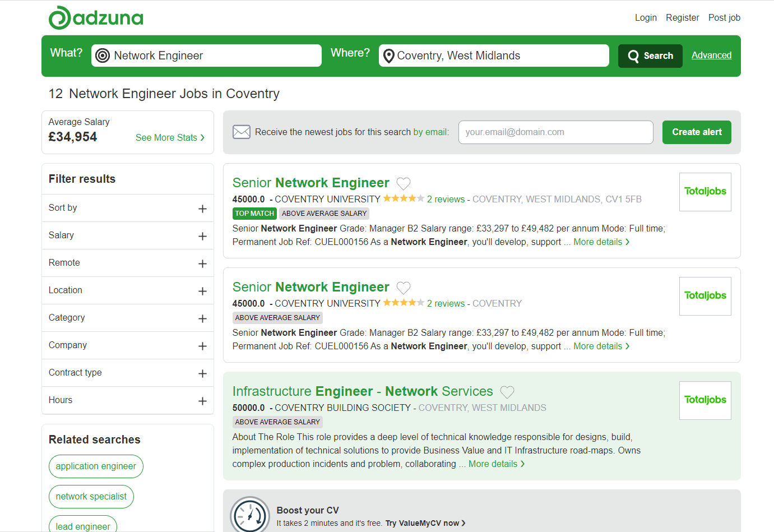Click the Adzuna logo
Viewport: 774px width, 532px height.
pyautogui.click(x=96, y=18)
